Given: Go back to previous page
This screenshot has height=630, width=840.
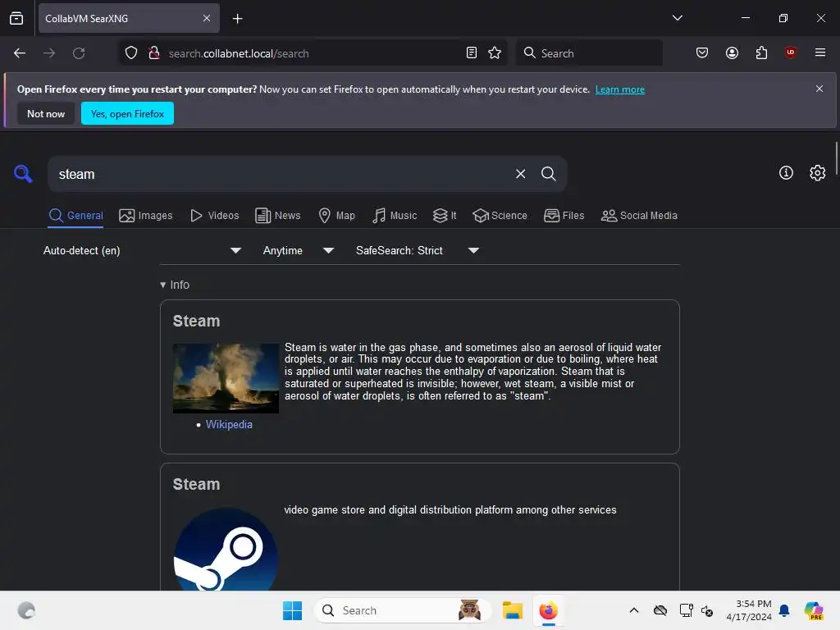Looking at the screenshot, I should [20, 53].
